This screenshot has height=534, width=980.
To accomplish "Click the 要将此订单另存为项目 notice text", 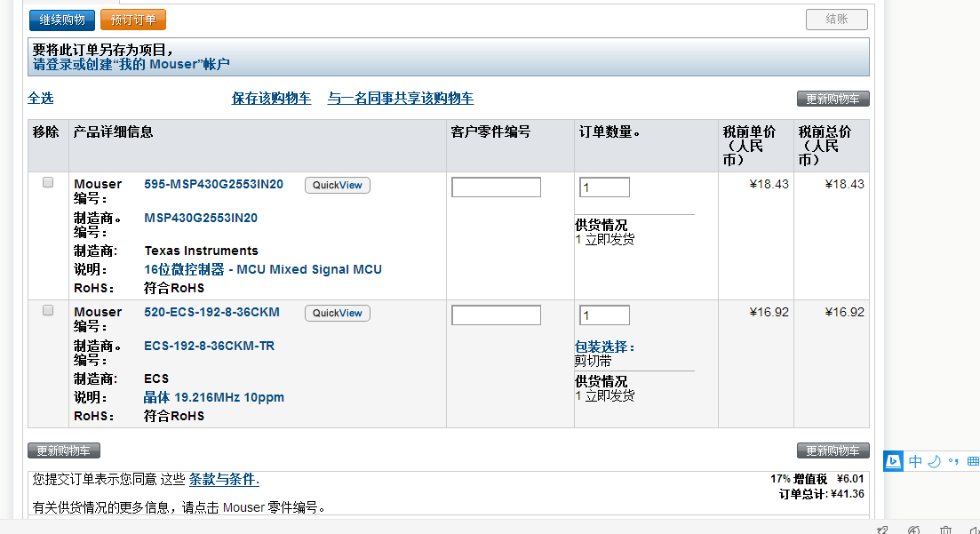I will coord(103,50).
